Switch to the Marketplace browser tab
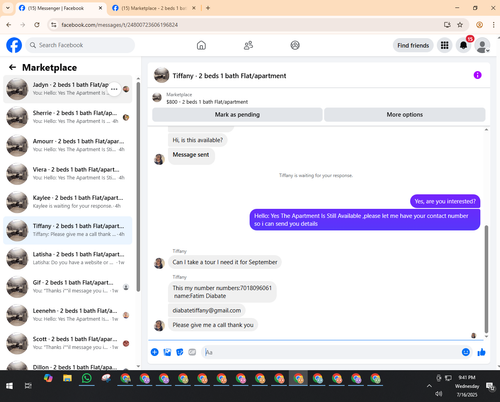This screenshot has width=500, height=402. tap(154, 8)
